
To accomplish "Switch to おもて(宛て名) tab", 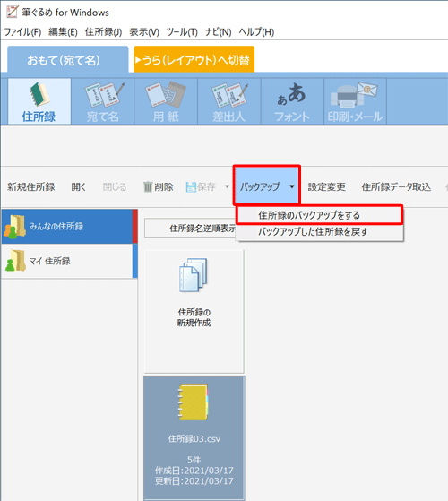I will point(68,59).
